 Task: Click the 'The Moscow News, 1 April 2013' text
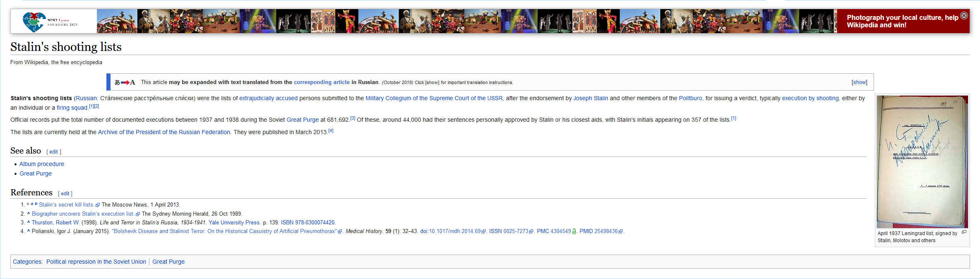point(141,205)
